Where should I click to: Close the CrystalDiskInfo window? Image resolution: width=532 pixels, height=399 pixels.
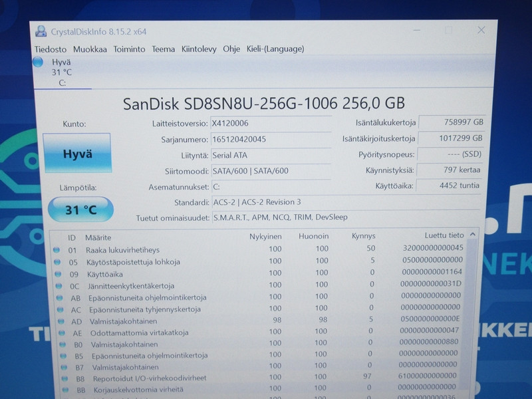click(x=481, y=30)
